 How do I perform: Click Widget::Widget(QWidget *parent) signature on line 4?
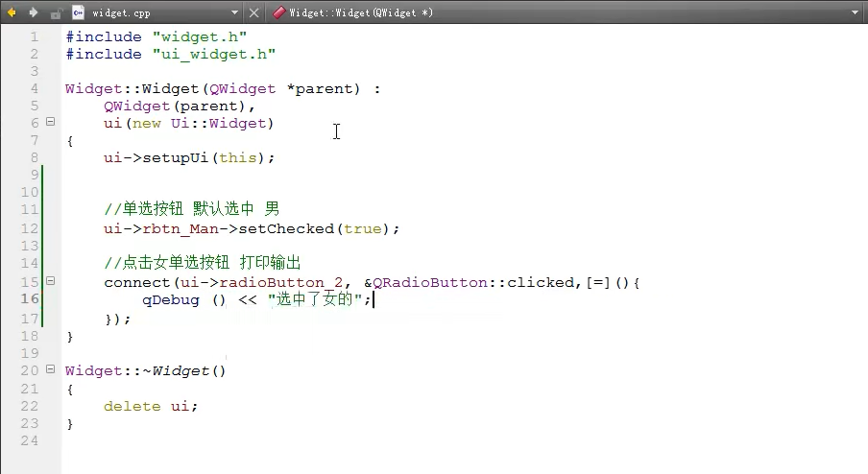click(x=212, y=89)
